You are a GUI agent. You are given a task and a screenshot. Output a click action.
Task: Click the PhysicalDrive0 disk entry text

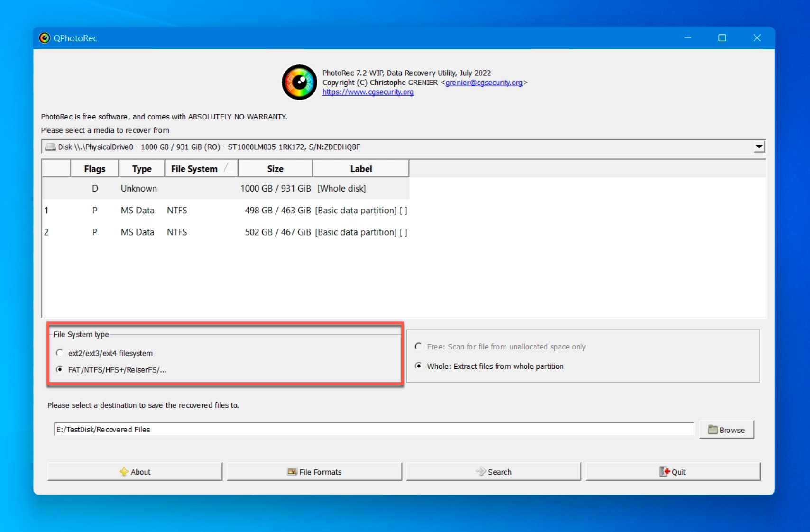[x=209, y=147]
